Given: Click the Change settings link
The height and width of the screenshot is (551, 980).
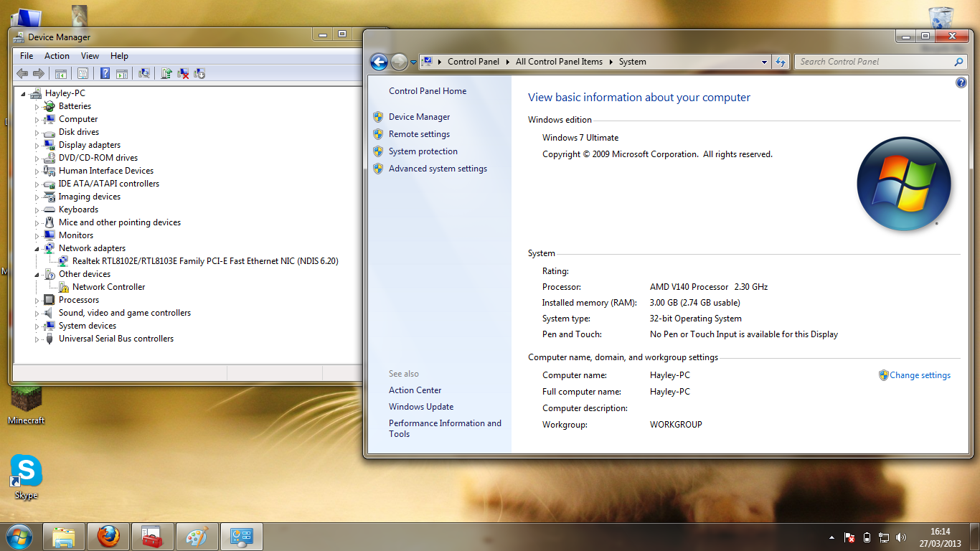Looking at the screenshot, I should click(920, 375).
